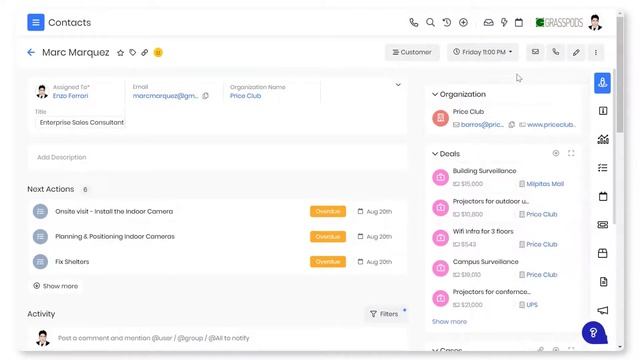640x360 pixels.
Task: Open more options vertical dots menu
Action: [x=596, y=52]
